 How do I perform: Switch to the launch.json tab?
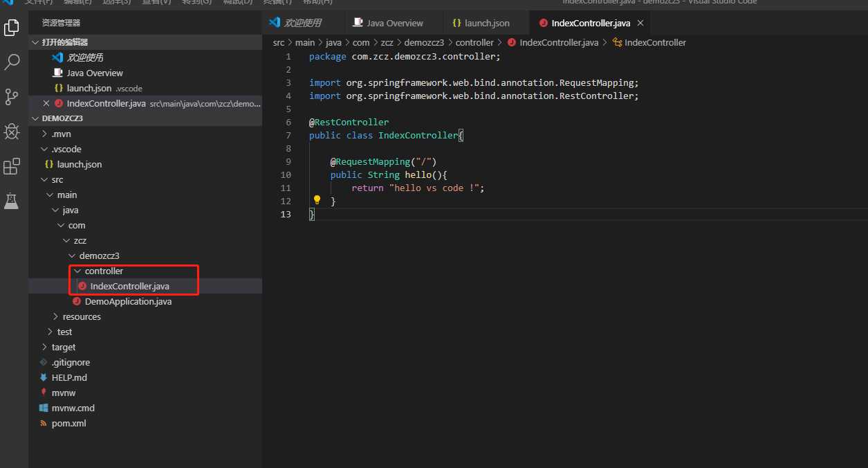tap(486, 23)
